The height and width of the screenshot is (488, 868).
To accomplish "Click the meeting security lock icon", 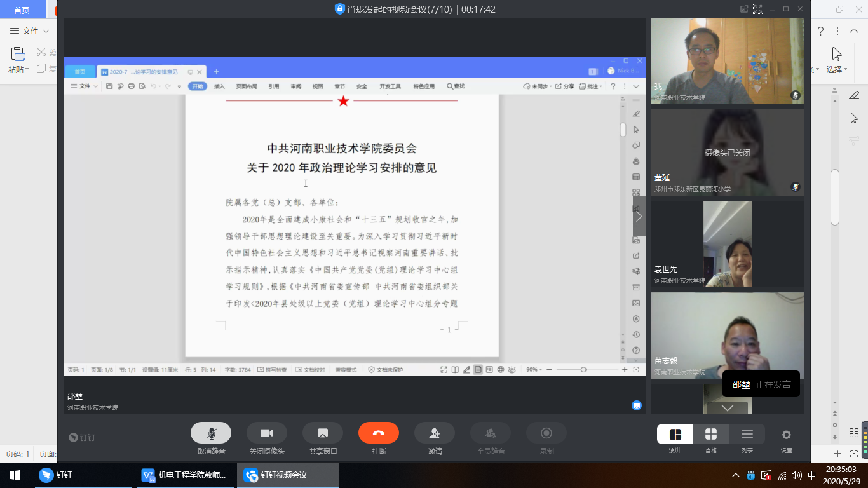I will (339, 10).
